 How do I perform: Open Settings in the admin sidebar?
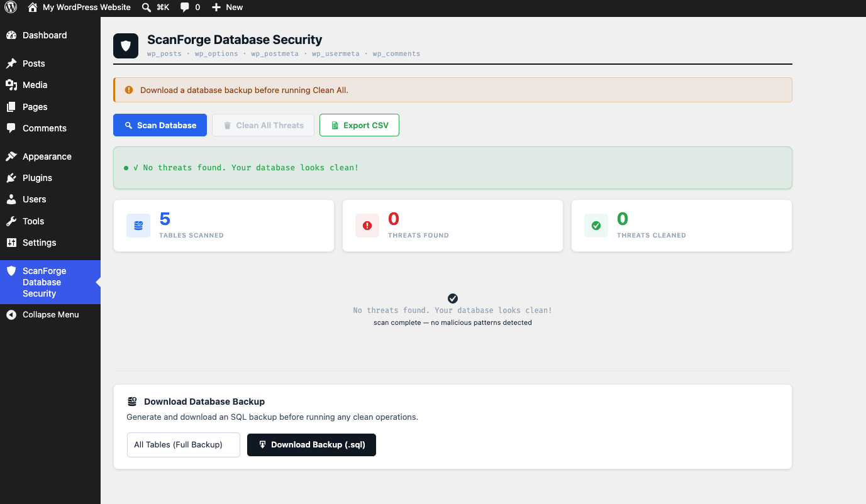pos(50,243)
